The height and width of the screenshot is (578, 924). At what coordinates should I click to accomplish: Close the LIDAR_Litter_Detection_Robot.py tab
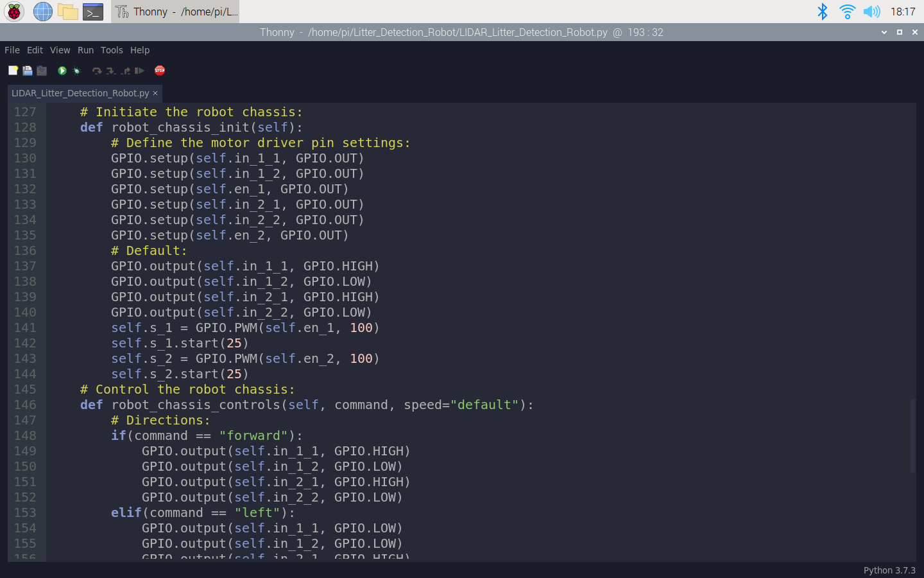click(155, 93)
